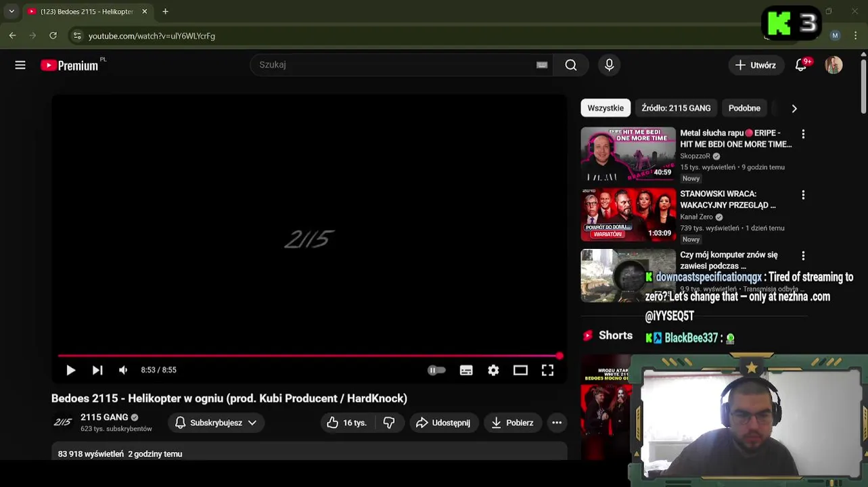Open the account avatar menu

833,65
